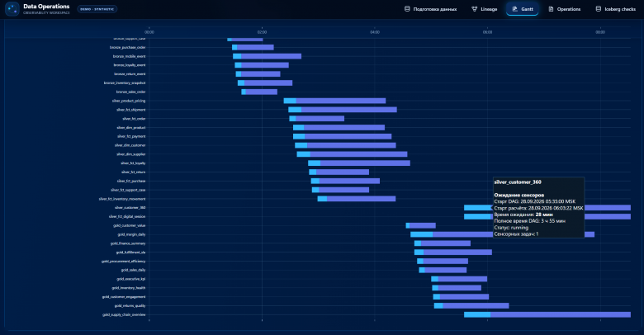Click the 08:00 time axis label
The width and height of the screenshot is (644, 335).
[x=600, y=32]
